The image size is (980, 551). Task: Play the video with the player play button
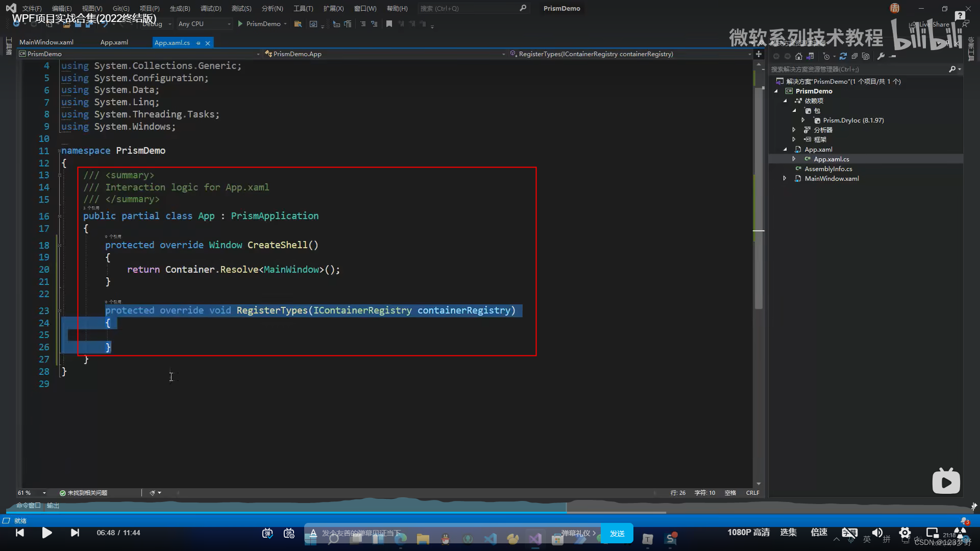click(x=46, y=533)
